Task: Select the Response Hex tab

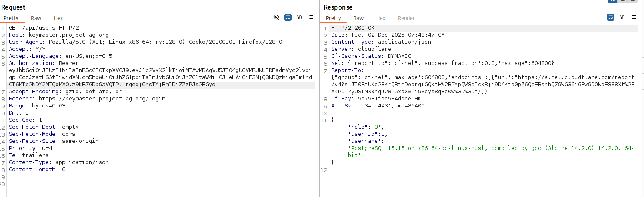Action: click(381, 18)
